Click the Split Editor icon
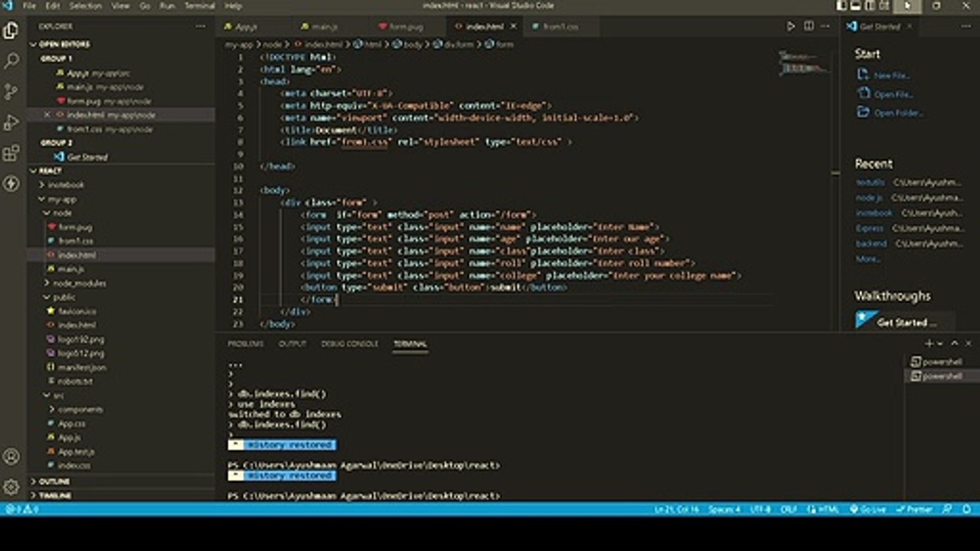Image resolution: width=980 pixels, height=551 pixels. point(808,26)
